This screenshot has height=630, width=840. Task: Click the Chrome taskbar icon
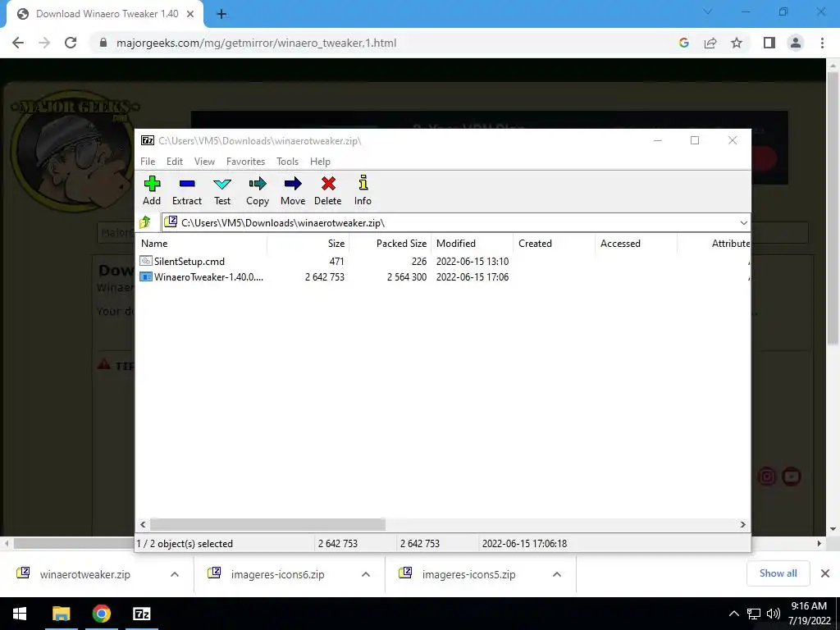tap(101, 614)
